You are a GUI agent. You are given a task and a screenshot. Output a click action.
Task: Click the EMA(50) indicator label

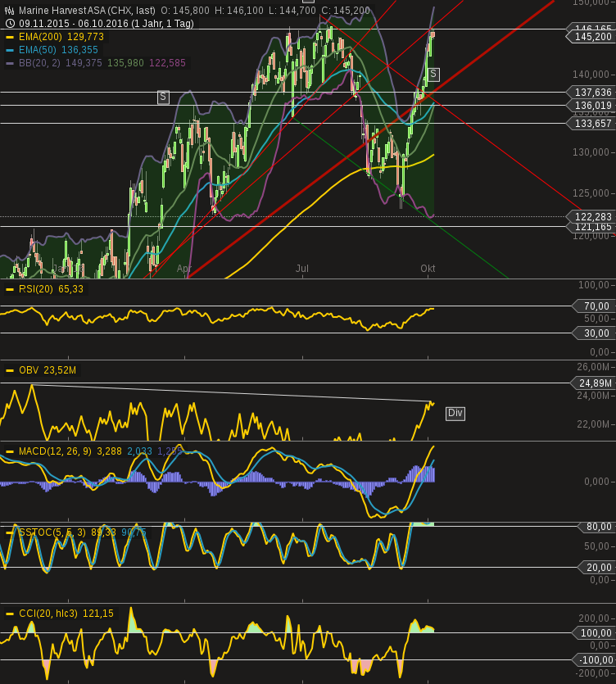38,50
